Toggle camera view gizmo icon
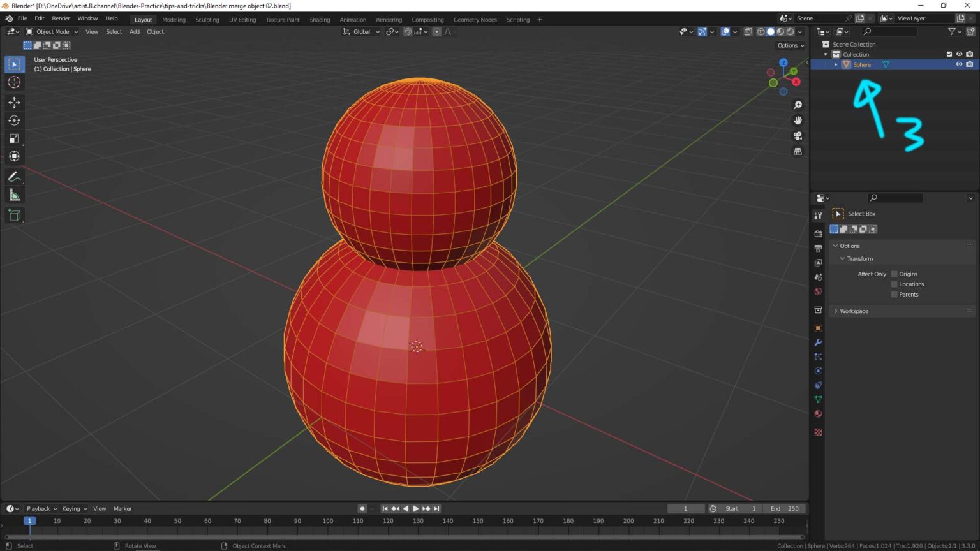Viewport: 980px width, 551px height. pos(798,136)
